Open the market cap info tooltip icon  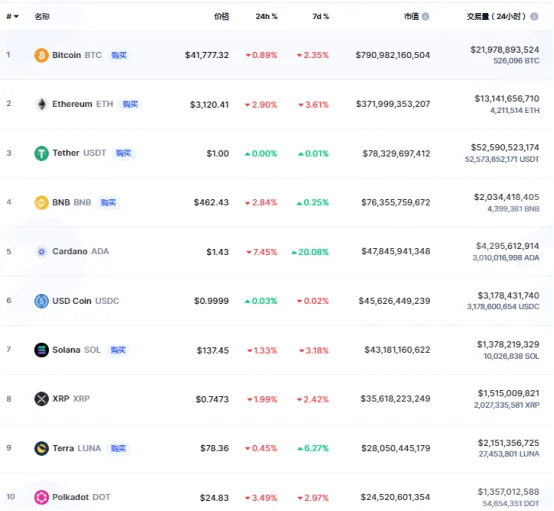[x=425, y=16]
